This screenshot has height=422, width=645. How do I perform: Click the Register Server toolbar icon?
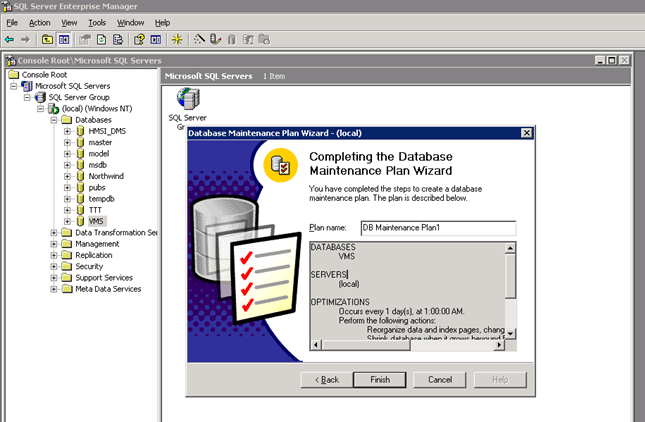(x=215, y=39)
